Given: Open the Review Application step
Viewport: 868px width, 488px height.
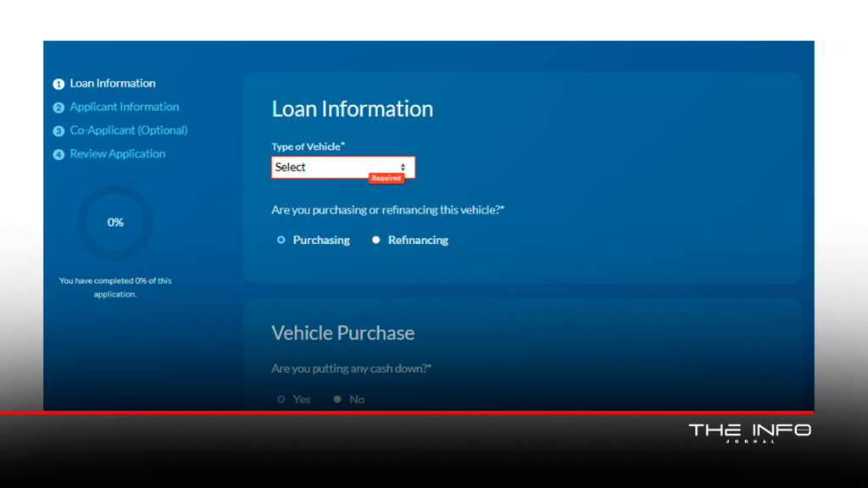Looking at the screenshot, I should (x=118, y=155).
